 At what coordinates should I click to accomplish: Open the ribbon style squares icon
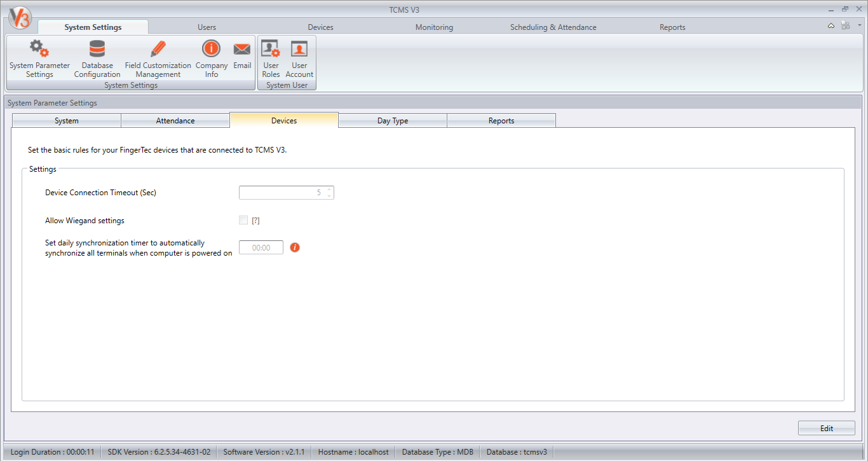point(846,25)
